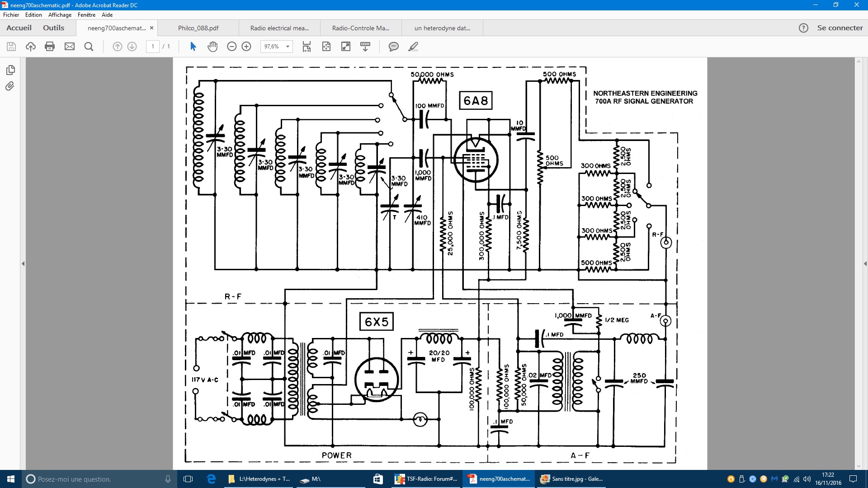
Task: Launch Microsoft Edge from taskbar
Action: click(x=211, y=479)
